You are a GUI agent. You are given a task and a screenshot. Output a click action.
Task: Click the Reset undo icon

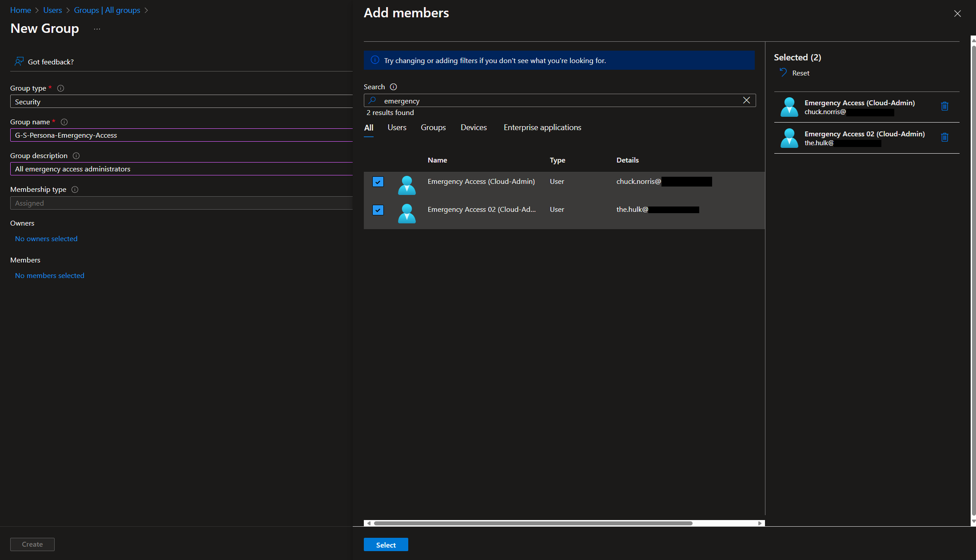click(x=783, y=73)
